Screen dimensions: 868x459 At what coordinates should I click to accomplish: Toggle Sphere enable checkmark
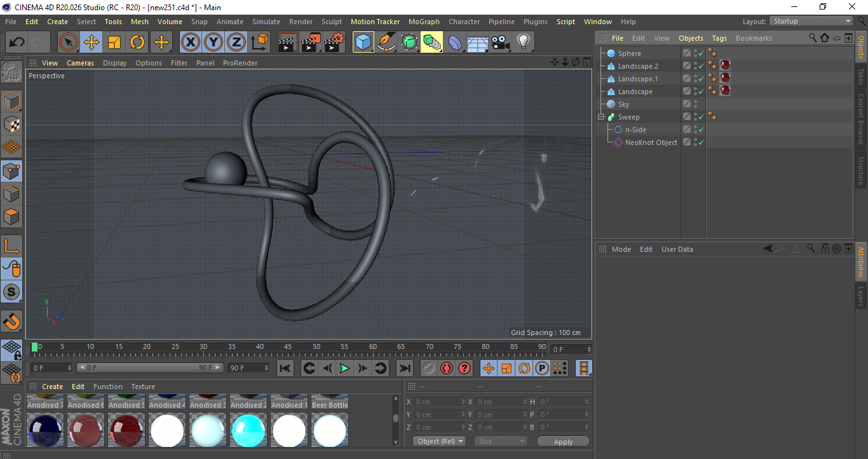coord(701,53)
